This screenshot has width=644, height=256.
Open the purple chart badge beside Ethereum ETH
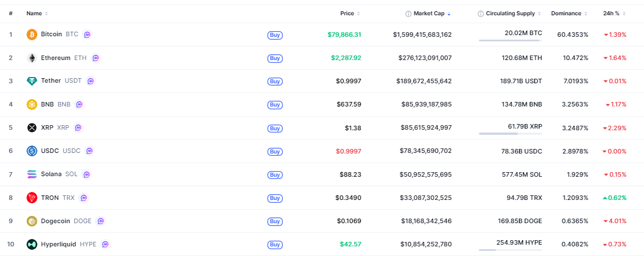click(x=96, y=58)
